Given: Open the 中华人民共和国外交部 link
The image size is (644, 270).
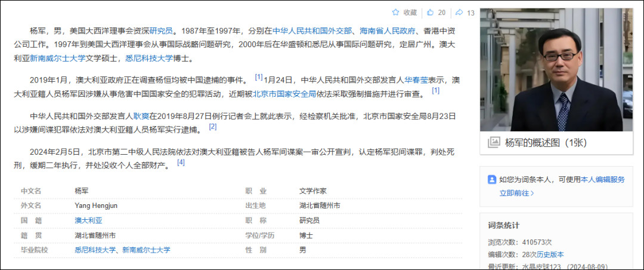Looking at the screenshot, I should [312, 30].
